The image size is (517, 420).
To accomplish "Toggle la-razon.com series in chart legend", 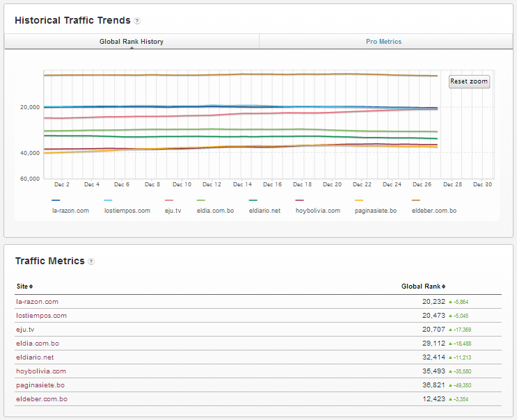I will (x=70, y=210).
